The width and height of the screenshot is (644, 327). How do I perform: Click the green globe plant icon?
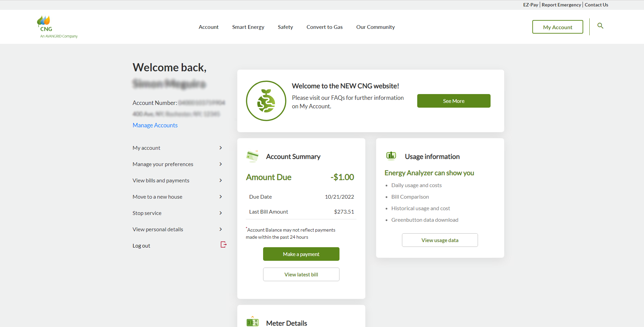point(266,101)
